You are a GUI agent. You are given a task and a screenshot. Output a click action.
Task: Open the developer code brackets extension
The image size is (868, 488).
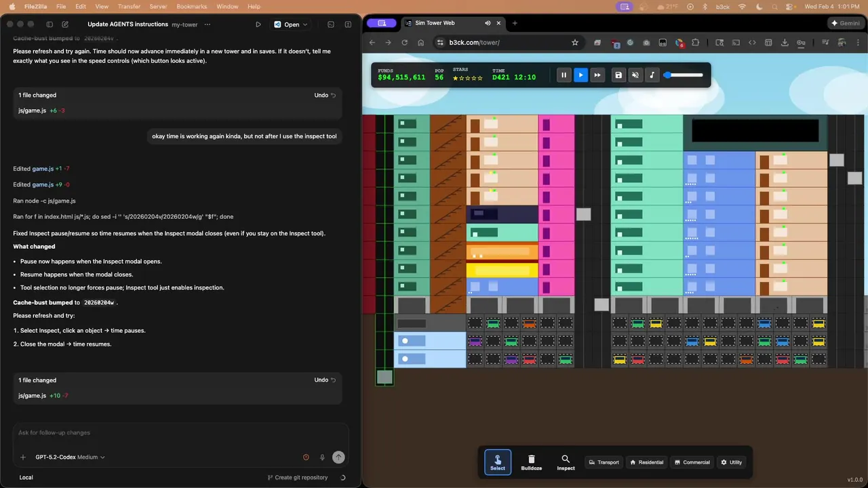[x=752, y=43]
